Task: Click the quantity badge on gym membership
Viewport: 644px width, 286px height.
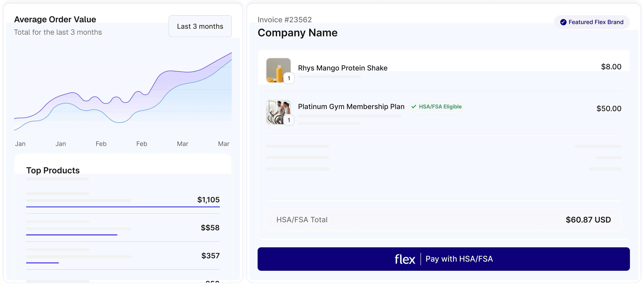Action: click(289, 120)
